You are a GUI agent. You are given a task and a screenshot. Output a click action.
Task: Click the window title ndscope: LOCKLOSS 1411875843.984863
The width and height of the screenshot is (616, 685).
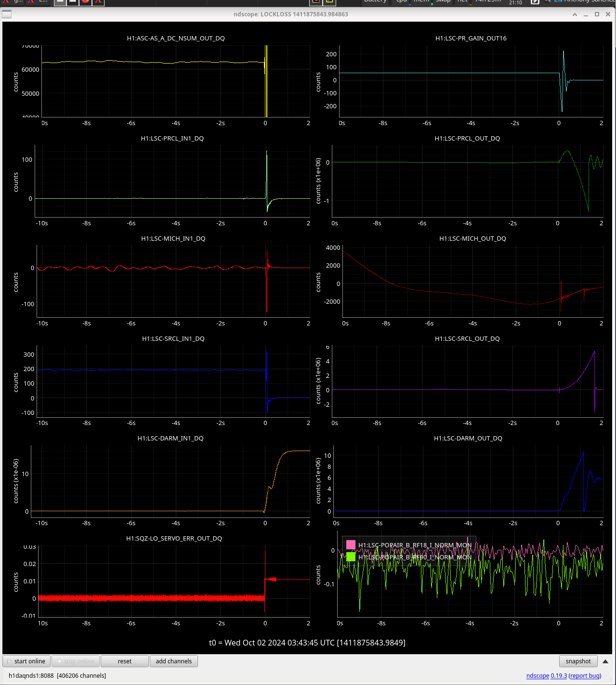(x=291, y=14)
